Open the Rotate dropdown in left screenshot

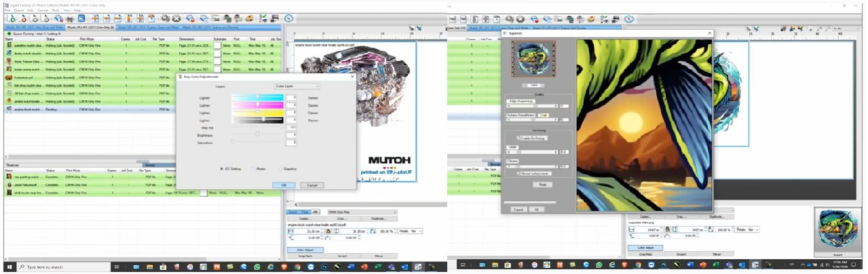click(x=411, y=231)
